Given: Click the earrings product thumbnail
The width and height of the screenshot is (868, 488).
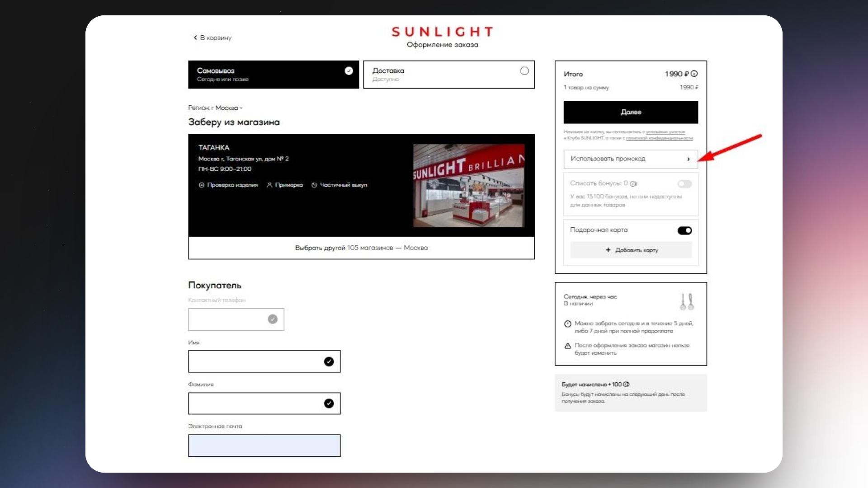Looking at the screenshot, I should click(x=687, y=301).
